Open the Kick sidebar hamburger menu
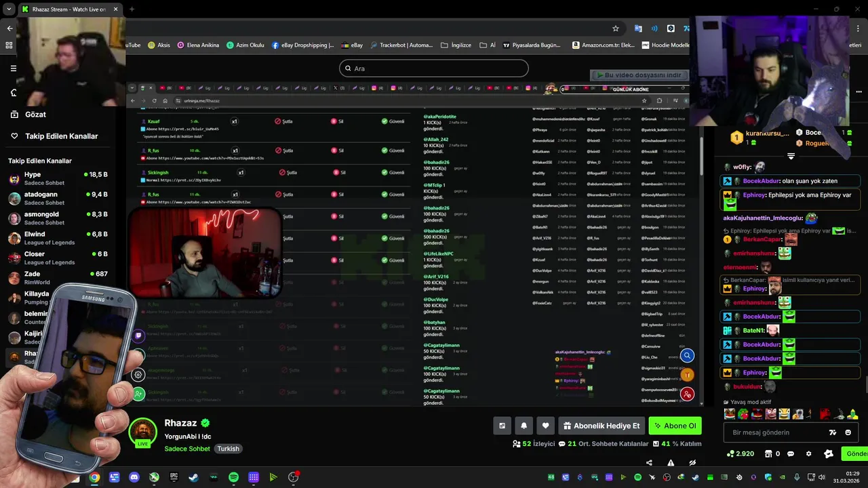 13,68
